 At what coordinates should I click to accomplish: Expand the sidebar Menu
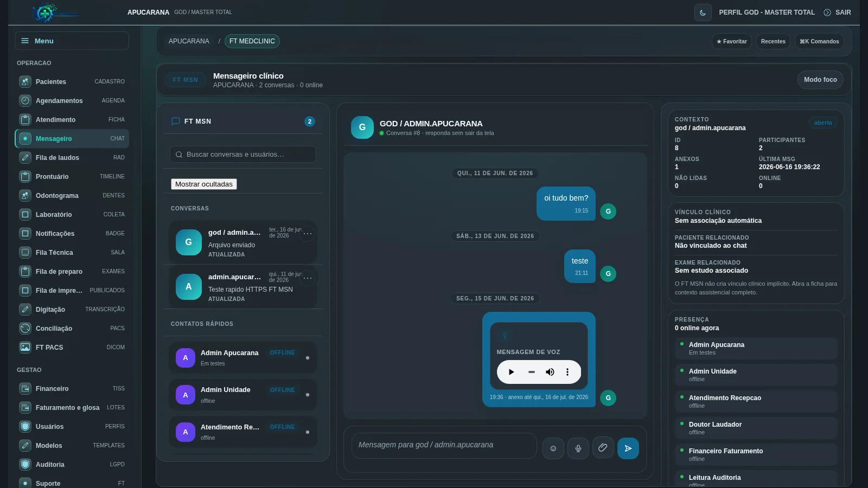[x=72, y=41]
